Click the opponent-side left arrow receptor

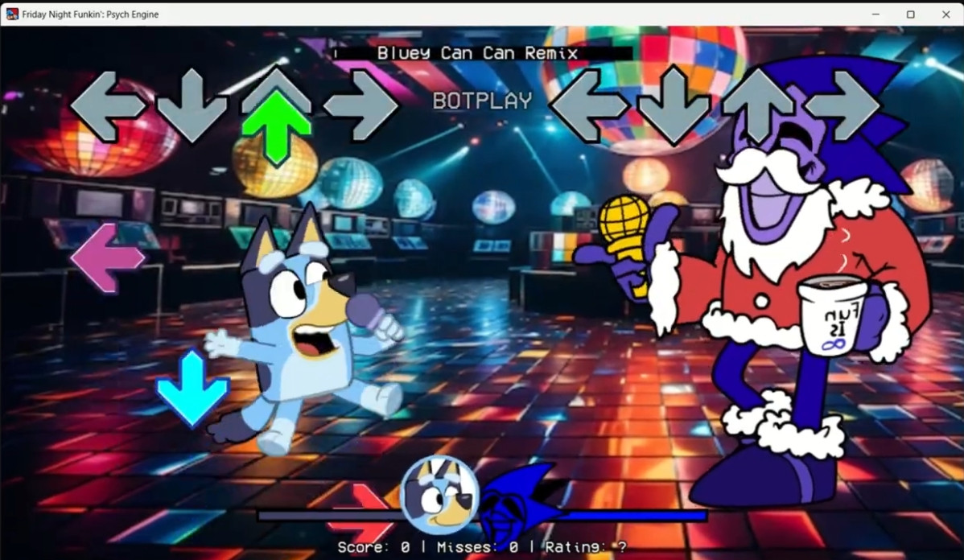(x=589, y=106)
